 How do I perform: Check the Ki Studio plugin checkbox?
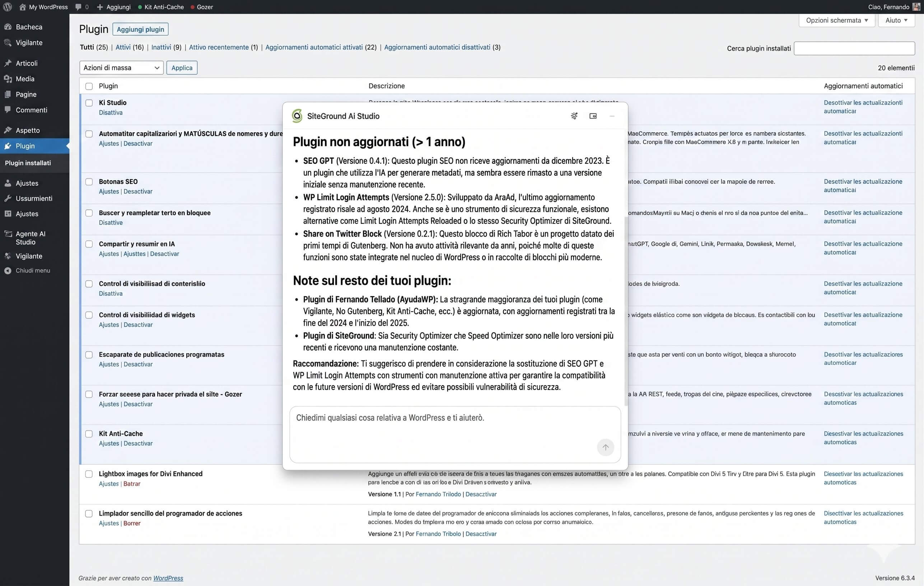click(89, 103)
